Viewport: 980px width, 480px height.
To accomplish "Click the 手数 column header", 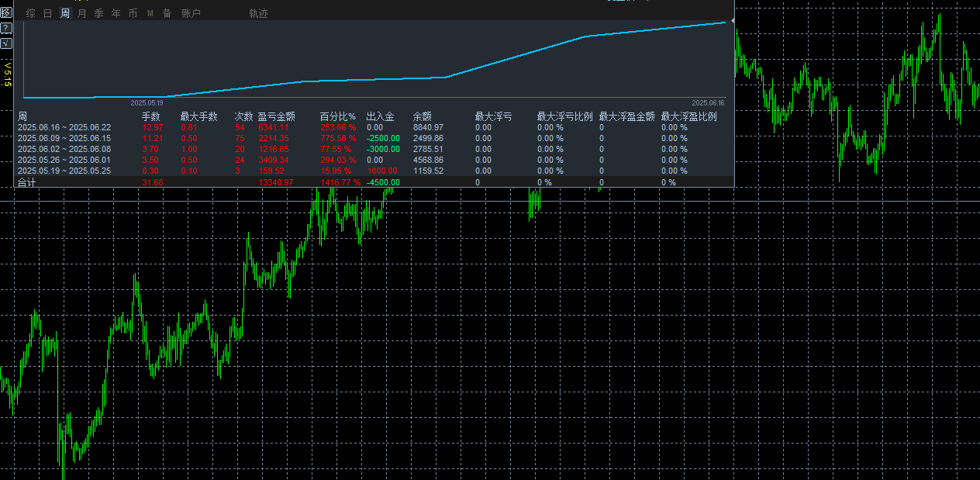I will pyautogui.click(x=151, y=116).
